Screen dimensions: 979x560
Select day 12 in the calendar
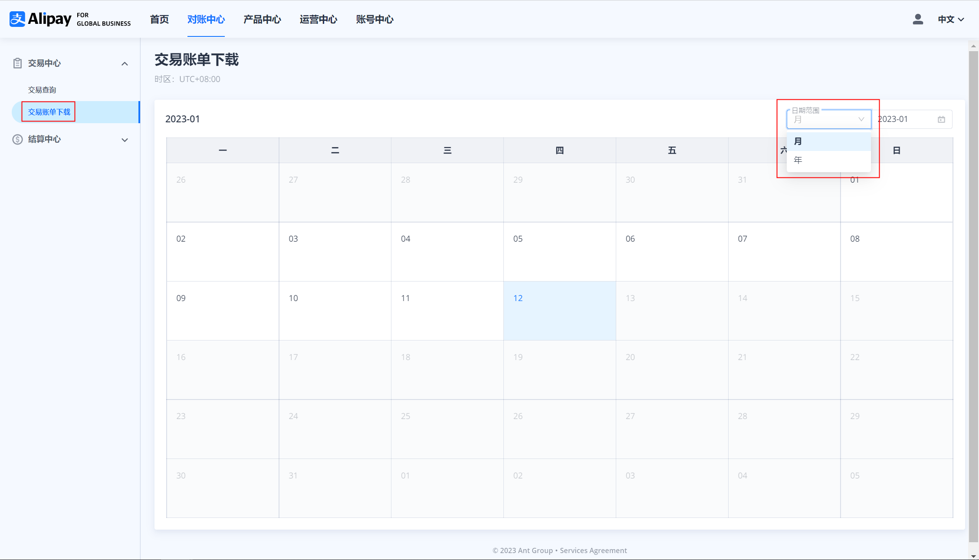(559, 311)
